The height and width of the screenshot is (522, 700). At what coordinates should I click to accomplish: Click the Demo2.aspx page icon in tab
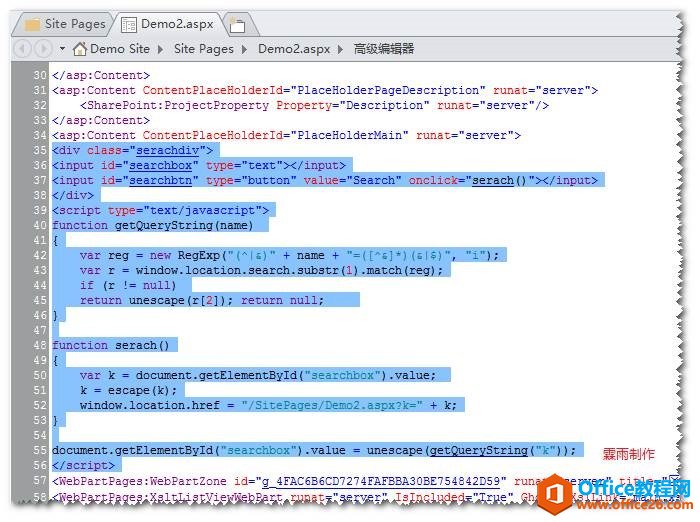[x=129, y=25]
